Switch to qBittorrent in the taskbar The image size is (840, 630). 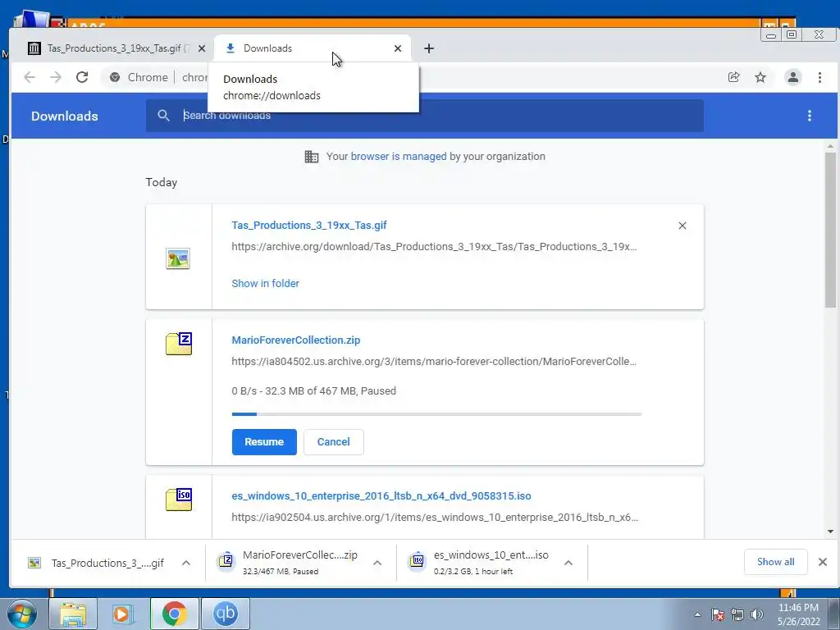point(226,614)
